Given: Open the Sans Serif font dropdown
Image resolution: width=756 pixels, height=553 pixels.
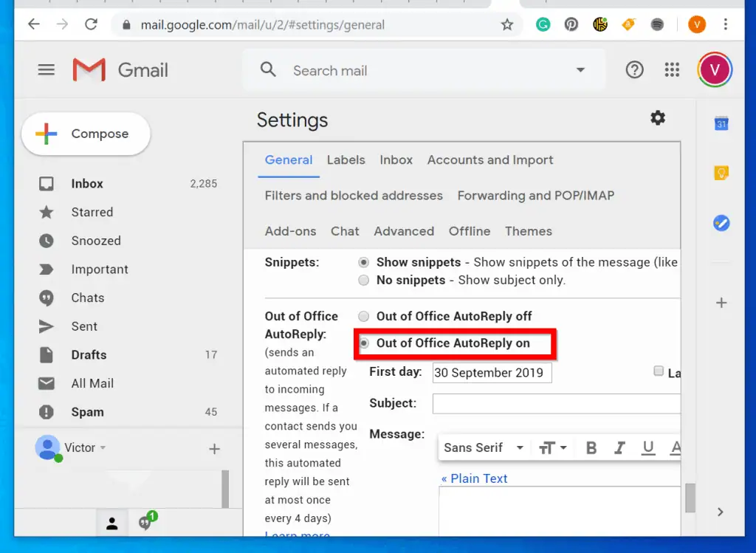Looking at the screenshot, I should click(x=484, y=447).
